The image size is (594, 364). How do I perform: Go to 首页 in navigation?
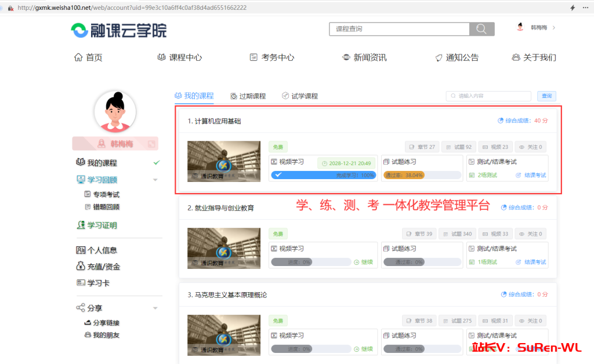click(x=88, y=57)
